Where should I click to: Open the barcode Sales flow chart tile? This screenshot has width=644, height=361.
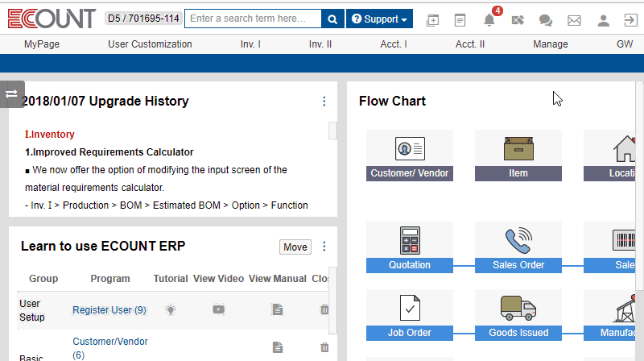(x=609, y=247)
